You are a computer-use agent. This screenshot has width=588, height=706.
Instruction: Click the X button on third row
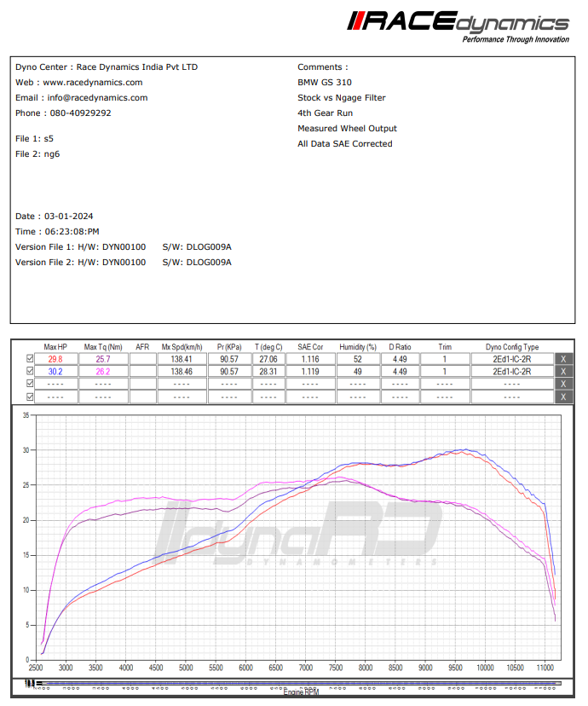pyautogui.click(x=562, y=384)
